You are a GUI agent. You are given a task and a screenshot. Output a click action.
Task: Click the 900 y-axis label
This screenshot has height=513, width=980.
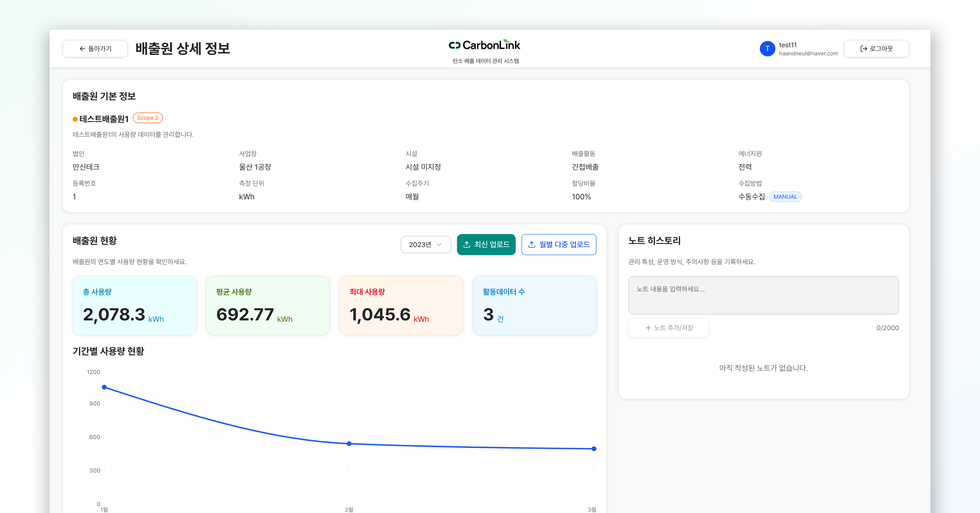click(x=95, y=404)
